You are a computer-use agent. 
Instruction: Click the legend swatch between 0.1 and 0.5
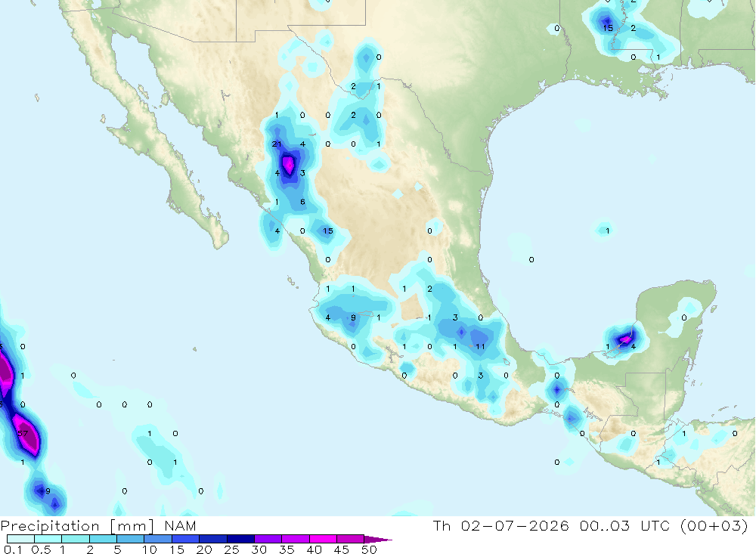click(20, 539)
